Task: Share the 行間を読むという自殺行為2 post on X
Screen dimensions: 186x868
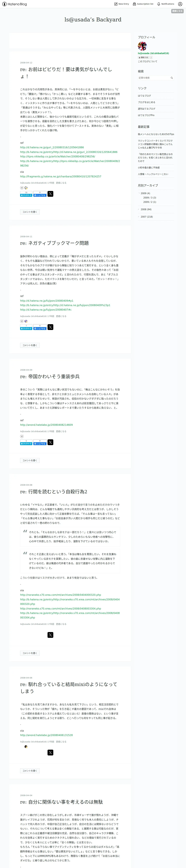Action: coord(50,635)
